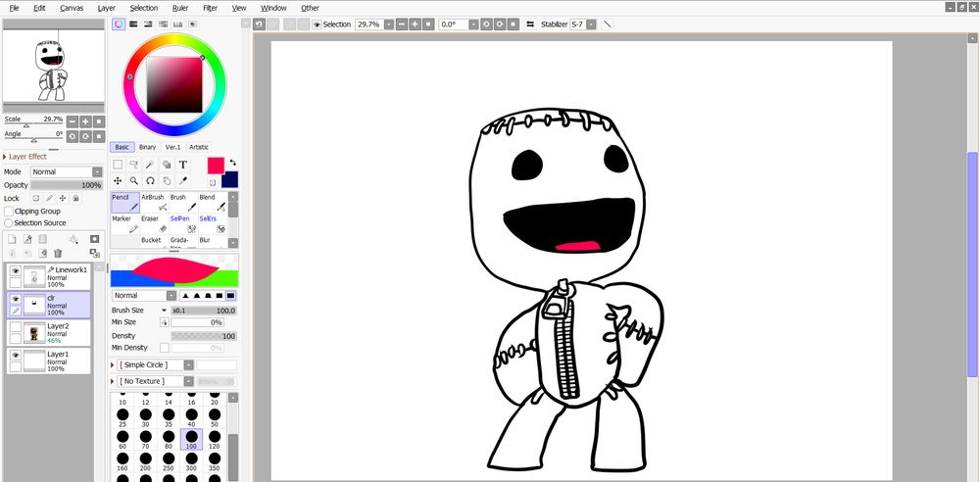This screenshot has width=980, height=482.
Task: Hide the Layer1 layer
Action: [16, 355]
